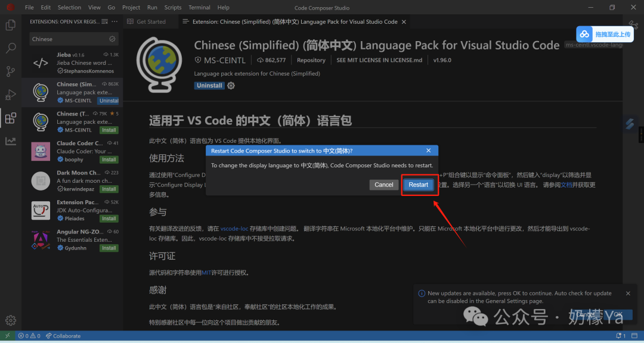This screenshot has width=644, height=343.
Task: Select the Angular NG-ZORRO list entry
Action: (x=72, y=240)
